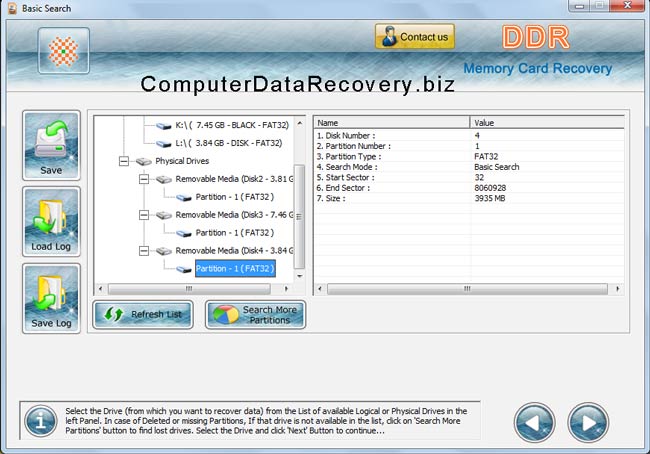Viewport: 650px width, 454px height.
Task: Click the '3935 MB' size value
Action: point(490,198)
